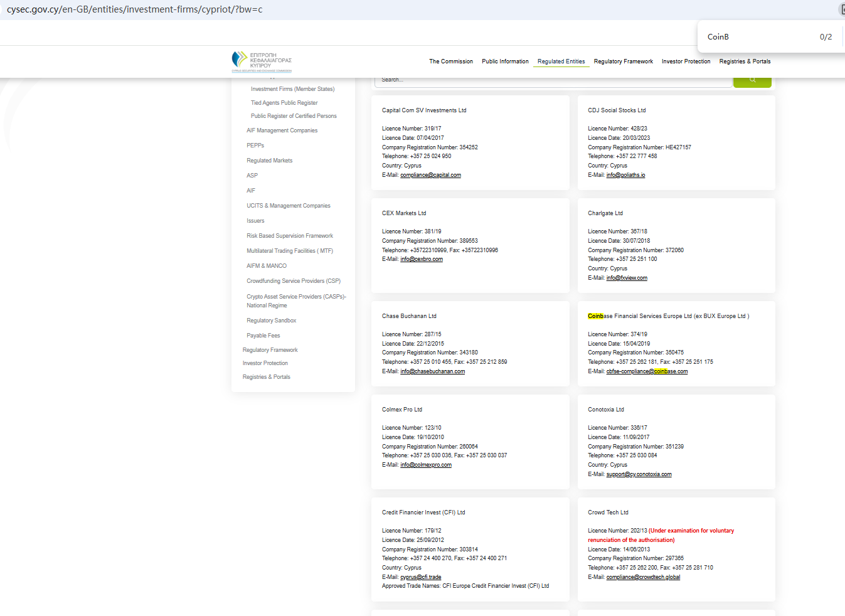
Task: Open Registries & Portals in top navigation
Action: tap(745, 61)
